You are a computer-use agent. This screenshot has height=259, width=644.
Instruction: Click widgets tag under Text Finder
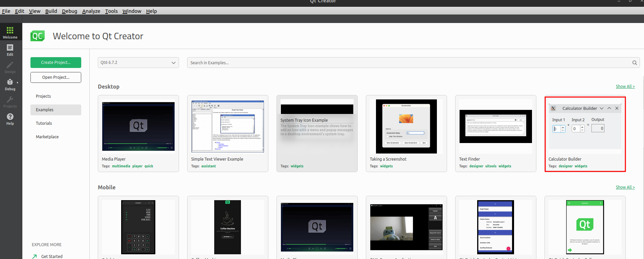pyautogui.click(x=505, y=166)
